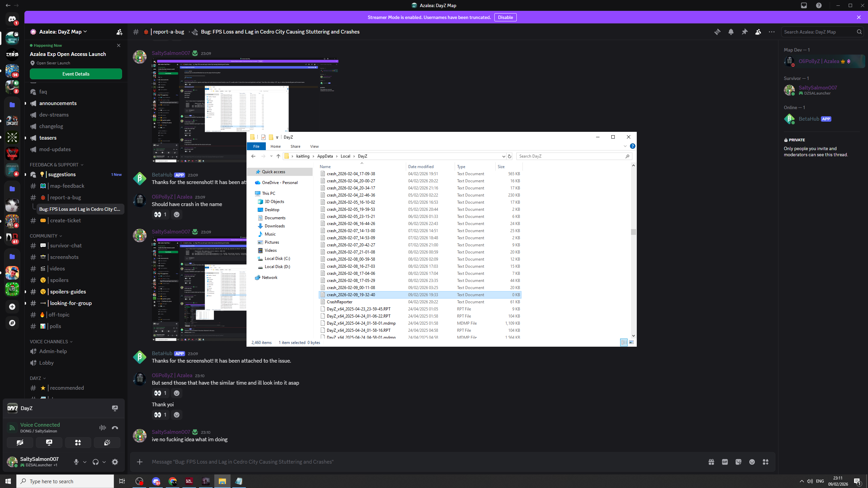Open the GIF picker
Screen dimensions: 868x488
click(x=725, y=462)
